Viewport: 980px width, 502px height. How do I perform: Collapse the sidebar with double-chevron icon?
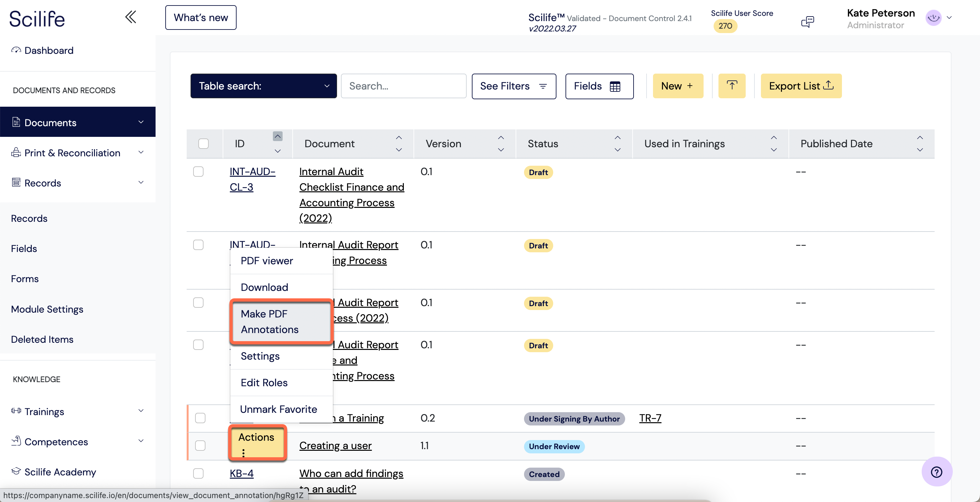[x=131, y=17]
